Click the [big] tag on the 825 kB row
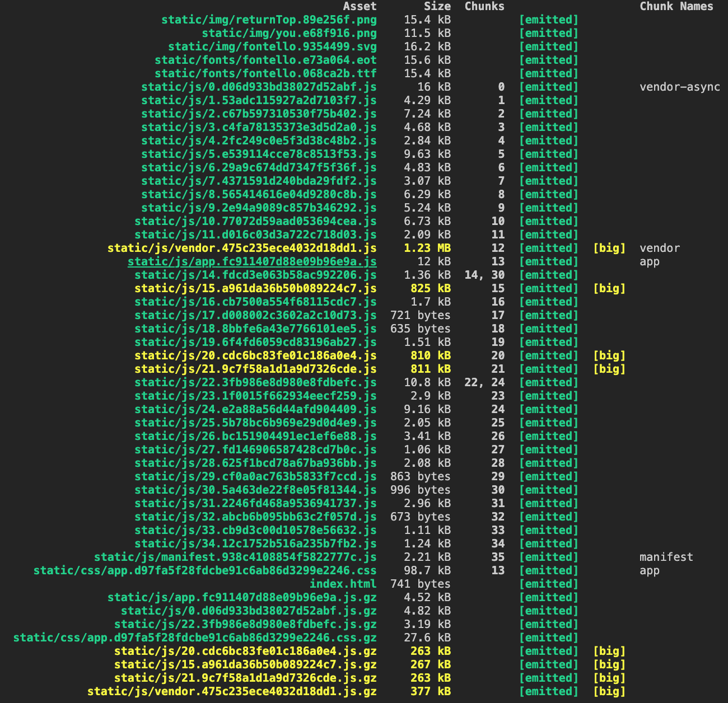 tap(609, 289)
